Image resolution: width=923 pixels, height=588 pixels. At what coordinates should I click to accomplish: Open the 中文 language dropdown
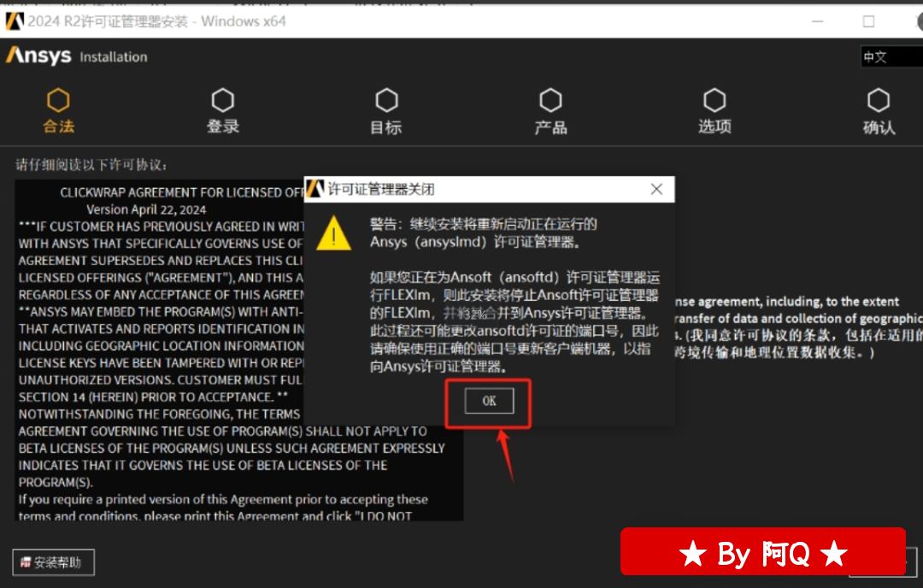click(891, 56)
